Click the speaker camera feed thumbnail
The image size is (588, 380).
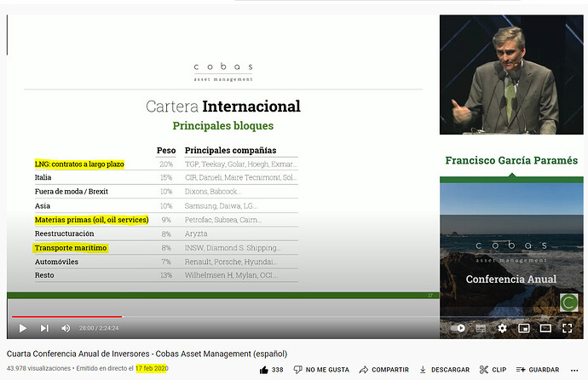511,75
